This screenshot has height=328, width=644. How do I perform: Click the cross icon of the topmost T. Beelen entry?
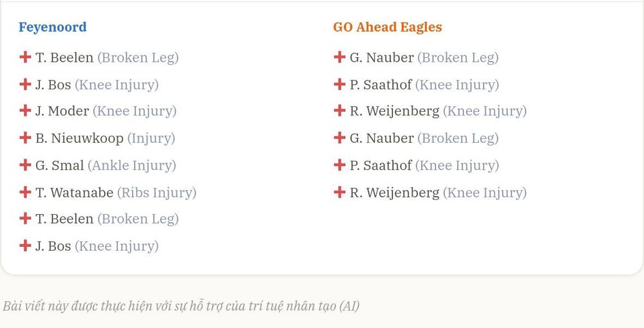[x=25, y=57]
